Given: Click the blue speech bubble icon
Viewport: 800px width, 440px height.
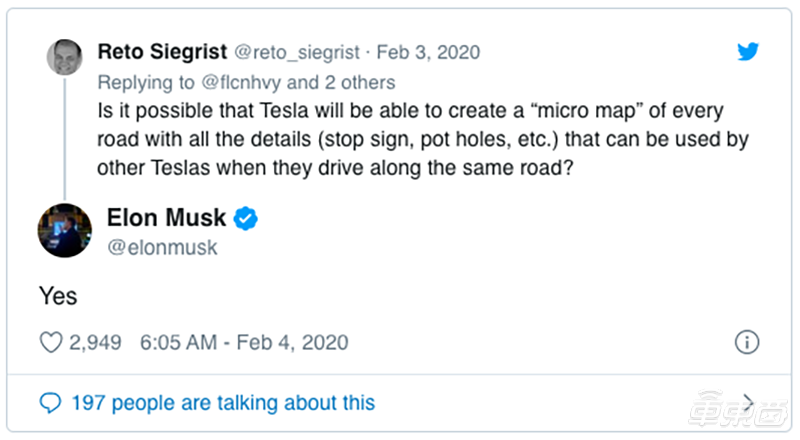Looking at the screenshot, I should (x=51, y=403).
